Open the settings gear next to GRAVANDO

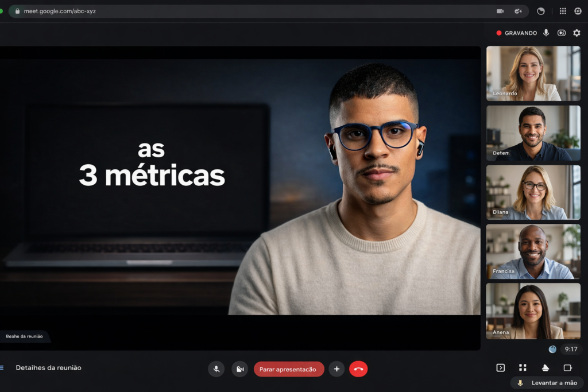click(577, 33)
